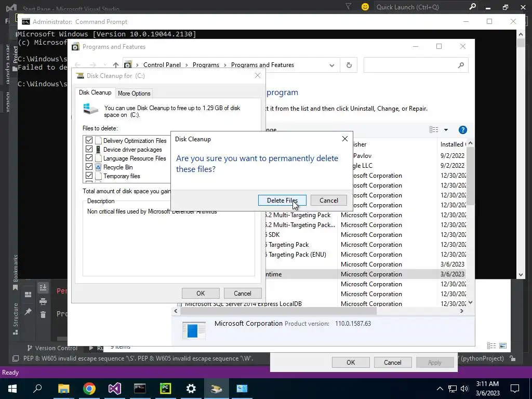Screen dimensions: 532x399
Task: Open the network status tray icon
Action: (x=453, y=389)
